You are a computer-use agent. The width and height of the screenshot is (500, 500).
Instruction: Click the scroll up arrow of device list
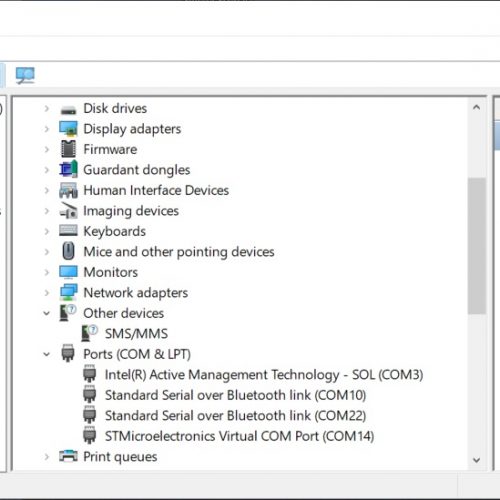click(x=476, y=107)
